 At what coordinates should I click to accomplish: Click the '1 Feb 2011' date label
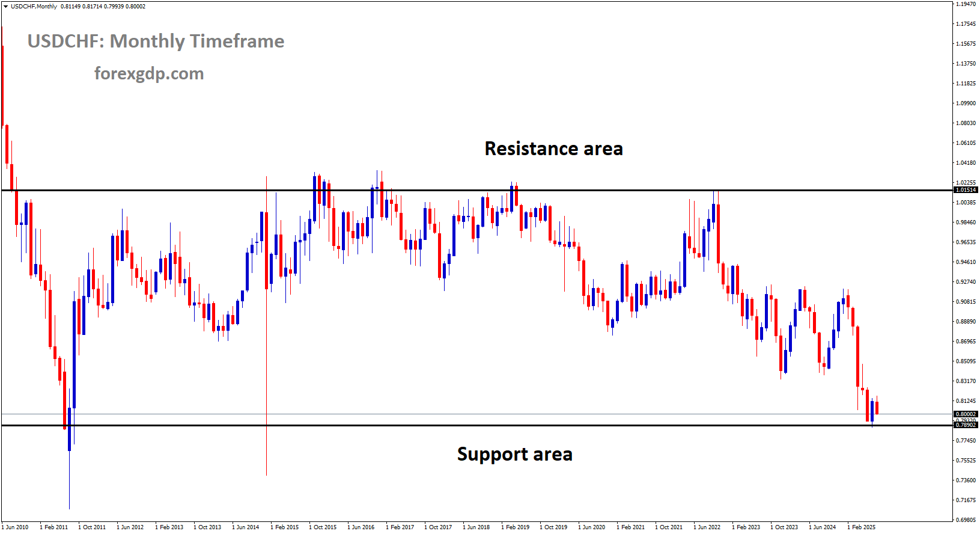[54, 527]
